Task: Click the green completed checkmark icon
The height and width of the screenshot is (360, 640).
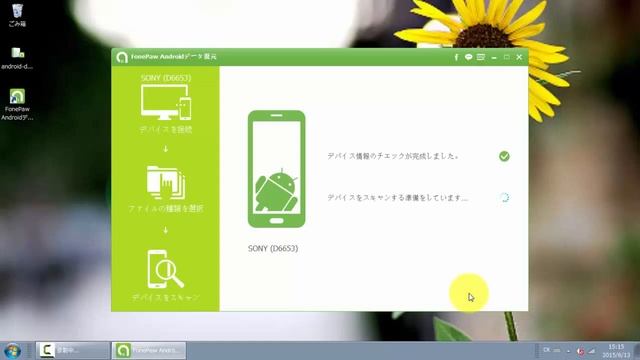Action: (504, 156)
